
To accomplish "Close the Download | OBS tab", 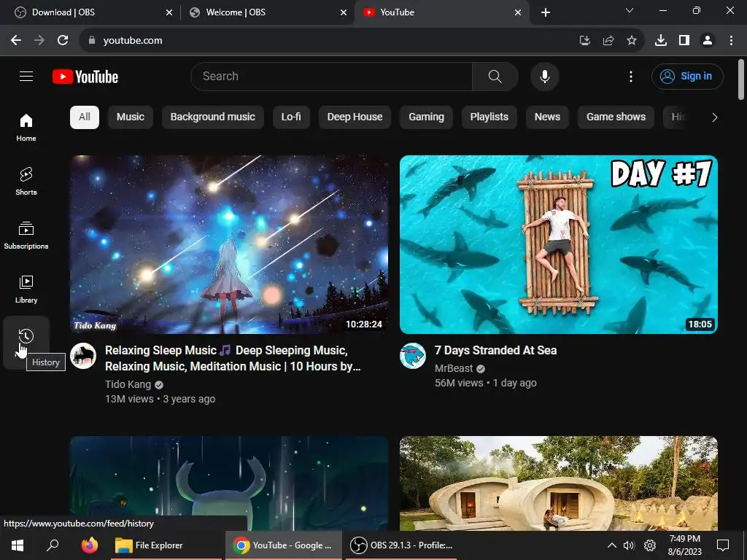I will tap(169, 12).
